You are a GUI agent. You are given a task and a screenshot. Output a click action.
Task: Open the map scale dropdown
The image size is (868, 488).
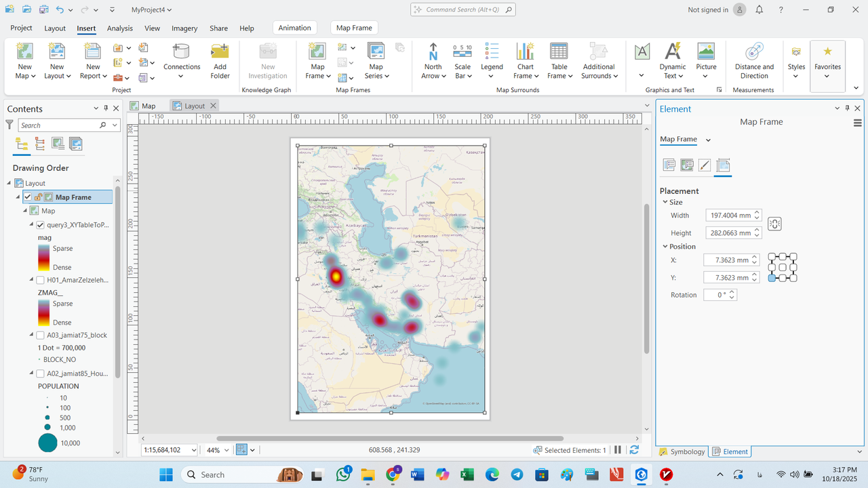click(193, 450)
